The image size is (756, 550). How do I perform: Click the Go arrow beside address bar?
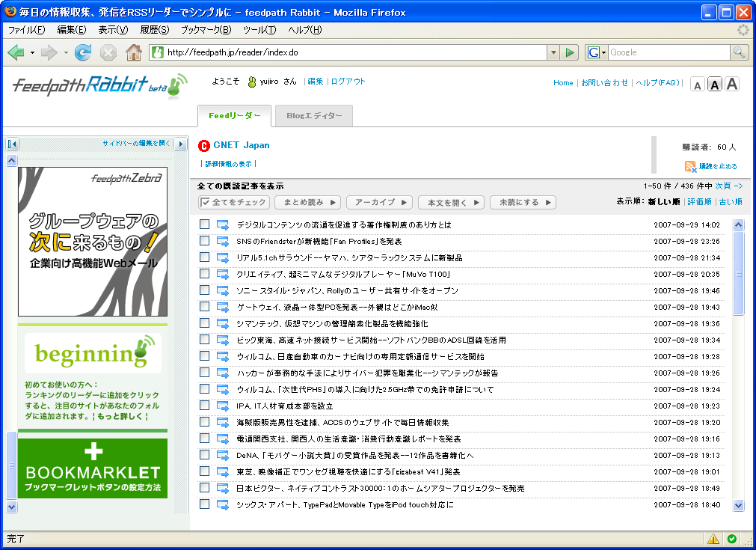coord(570,52)
